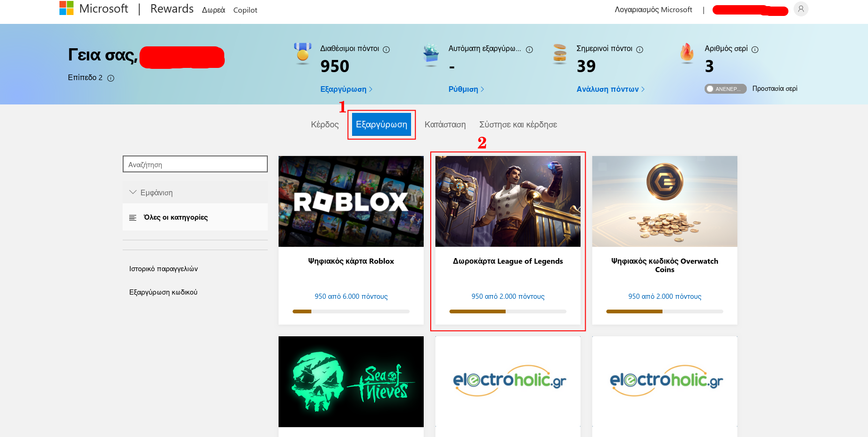The width and height of the screenshot is (868, 437).
Task: Open Λογαριασμός Microsoft link
Action: point(653,10)
